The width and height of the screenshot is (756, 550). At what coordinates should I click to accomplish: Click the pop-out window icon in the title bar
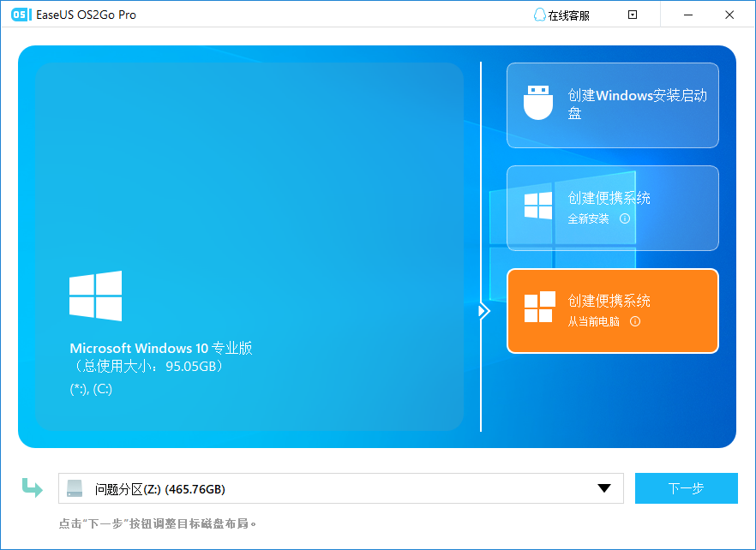pos(632,15)
